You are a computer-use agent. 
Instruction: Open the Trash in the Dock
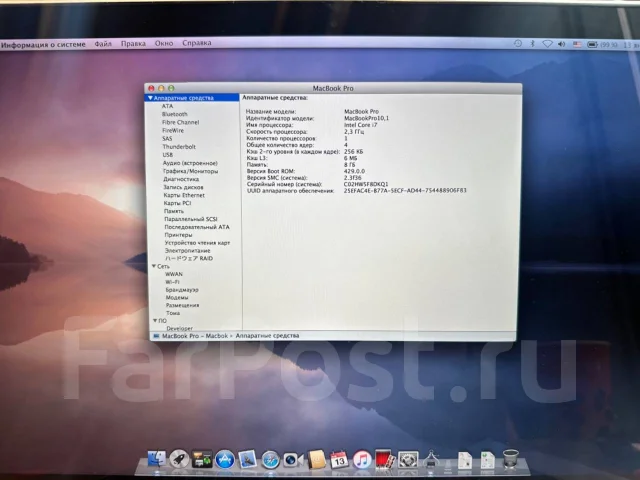[x=510, y=460]
